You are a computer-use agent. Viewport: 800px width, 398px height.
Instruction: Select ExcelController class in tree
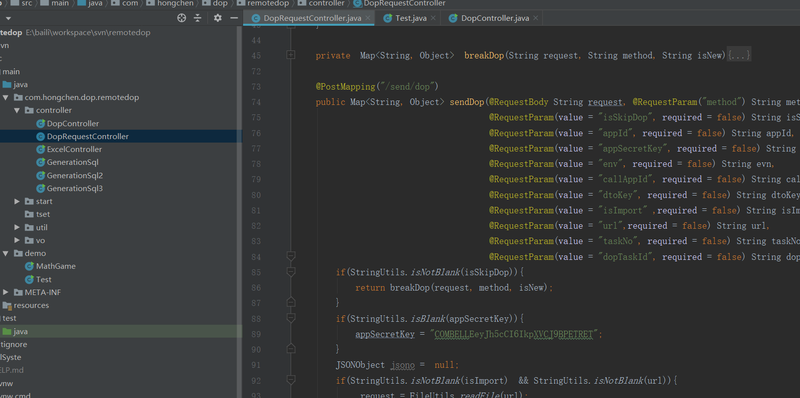[74, 150]
